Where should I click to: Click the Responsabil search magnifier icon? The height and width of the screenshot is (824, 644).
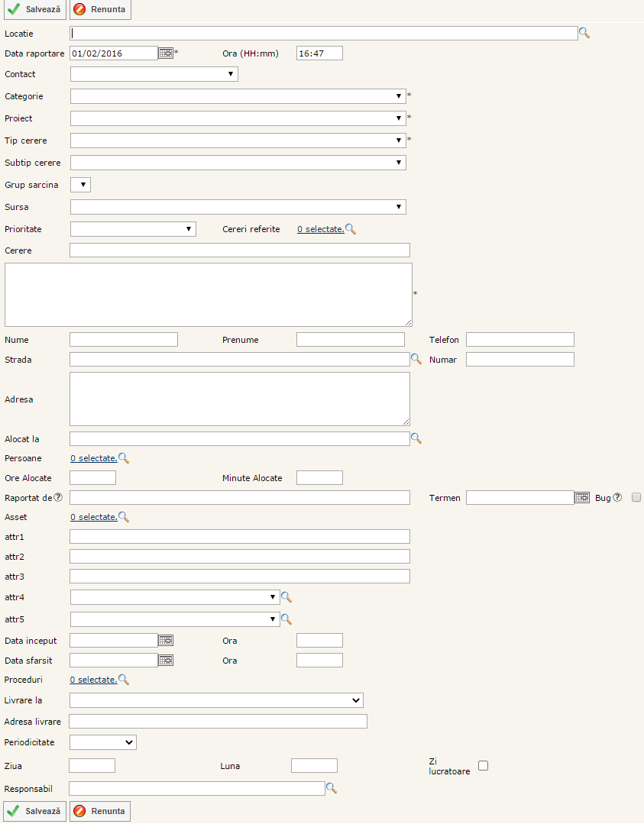click(332, 787)
